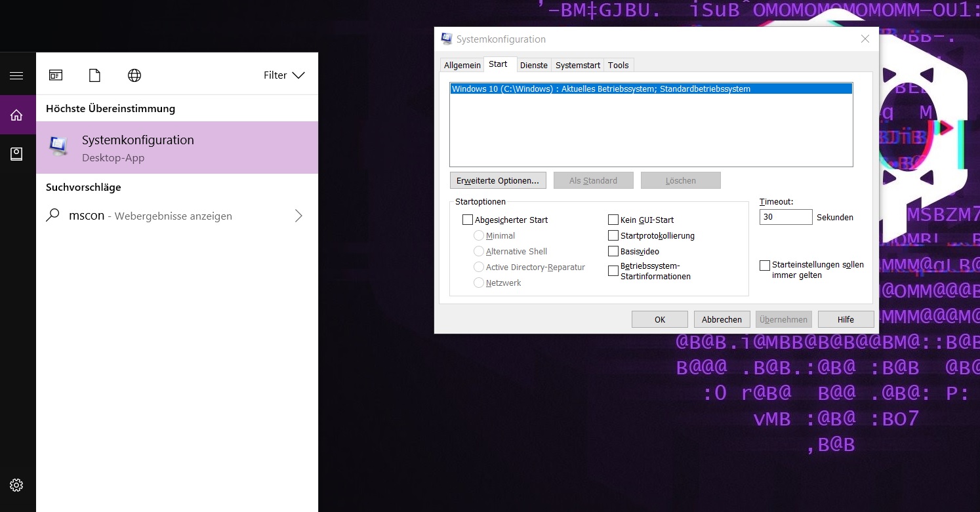Viewport: 980px width, 512px height.
Task: Switch to the Systemstart tab
Action: (578, 65)
